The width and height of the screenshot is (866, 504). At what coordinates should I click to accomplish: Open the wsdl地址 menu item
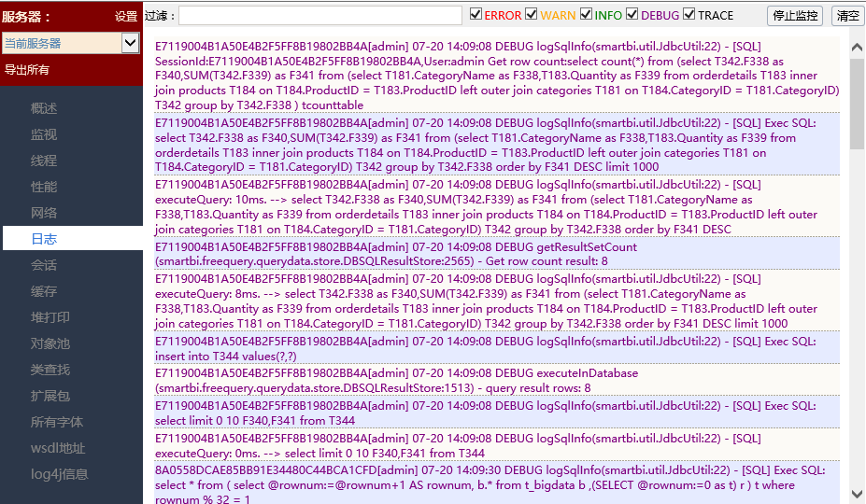pyautogui.click(x=58, y=448)
